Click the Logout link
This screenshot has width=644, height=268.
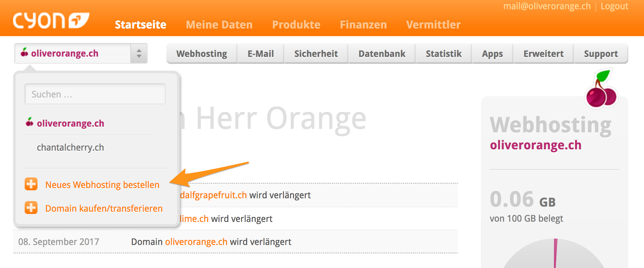[614, 6]
